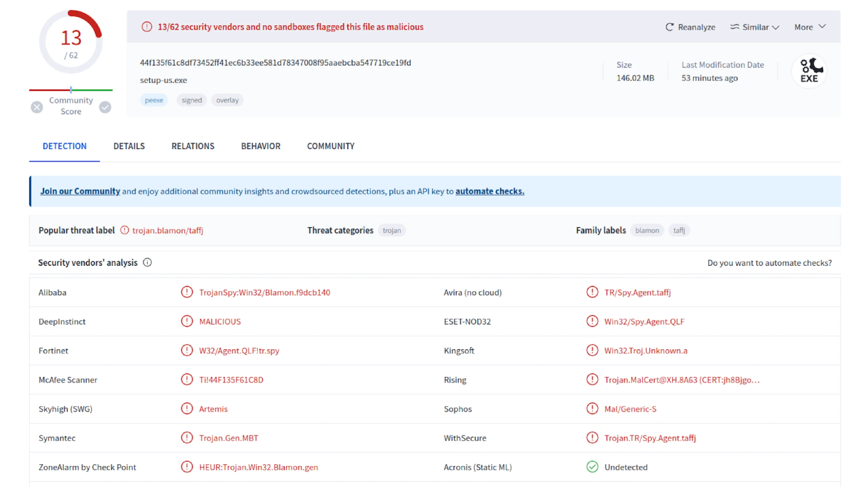Image resolution: width=868 pixels, height=487 pixels.
Task: Click Sophos row malicious alert icon
Action: point(592,409)
